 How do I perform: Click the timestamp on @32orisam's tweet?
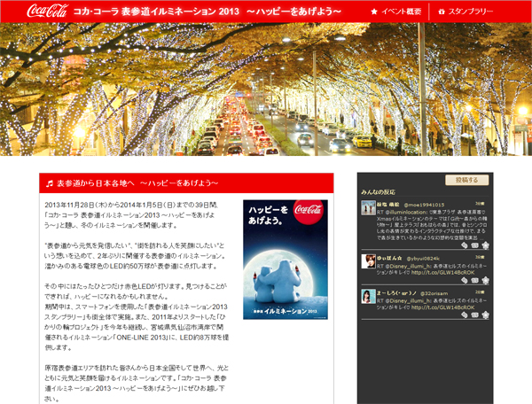coord(480,292)
